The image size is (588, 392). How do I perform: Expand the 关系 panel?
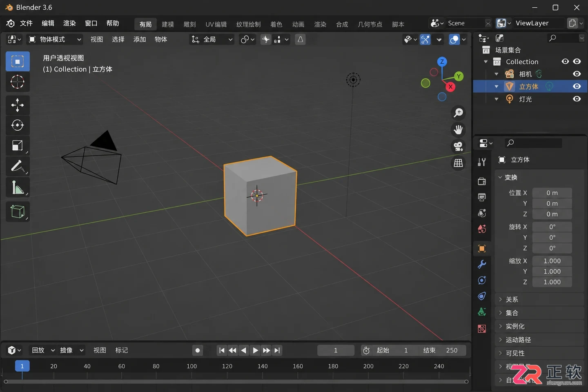539,300
